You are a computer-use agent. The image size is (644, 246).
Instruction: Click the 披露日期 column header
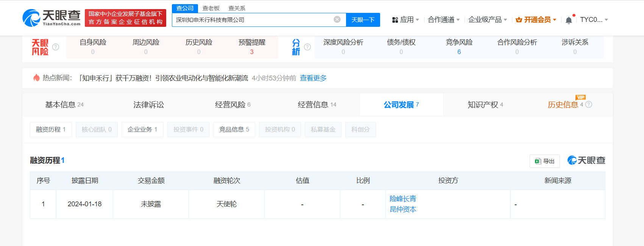(x=85, y=181)
